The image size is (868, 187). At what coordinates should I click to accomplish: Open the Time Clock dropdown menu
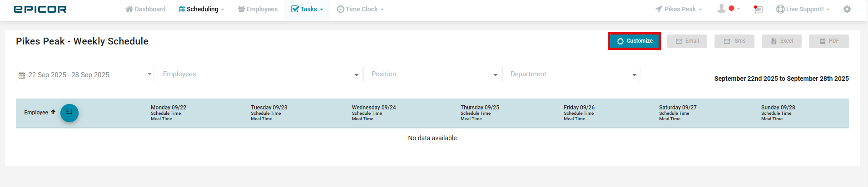(360, 9)
